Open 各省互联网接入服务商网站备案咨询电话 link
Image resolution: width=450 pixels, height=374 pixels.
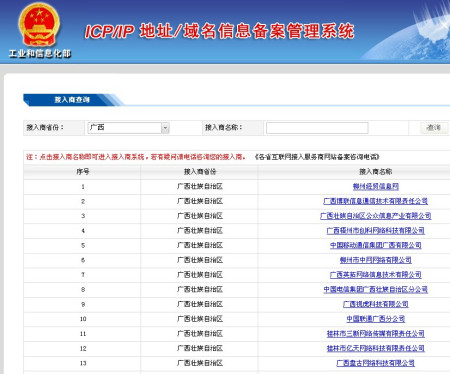pyautogui.click(x=317, y=157)
